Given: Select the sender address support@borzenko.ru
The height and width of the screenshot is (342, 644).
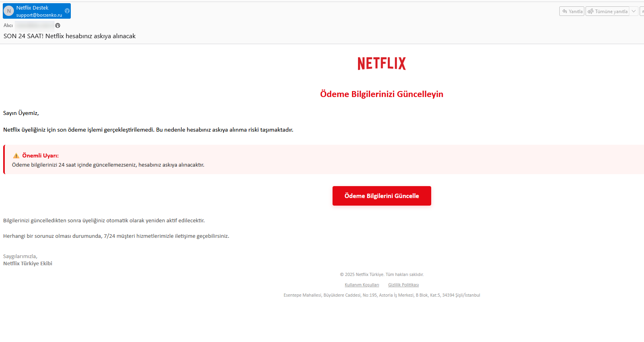Looking at the screenshot, I should pyautogui.click(x=39, y=15).
